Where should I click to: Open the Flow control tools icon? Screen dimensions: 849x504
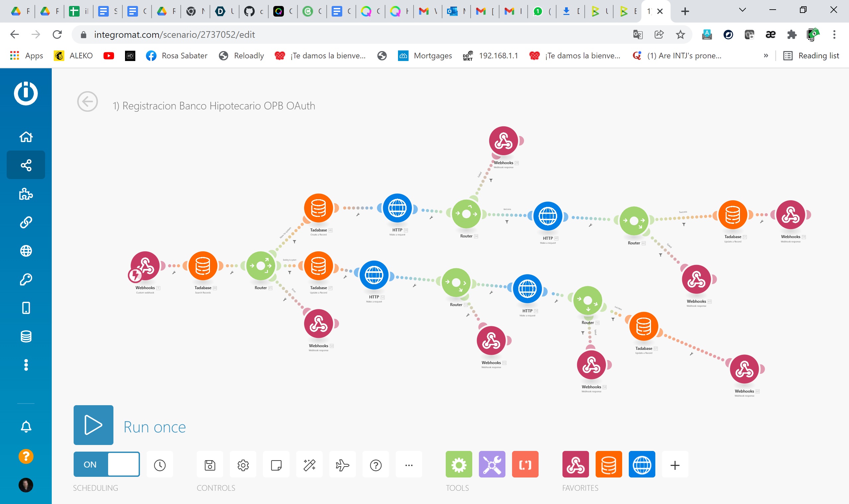click(492, 464)
